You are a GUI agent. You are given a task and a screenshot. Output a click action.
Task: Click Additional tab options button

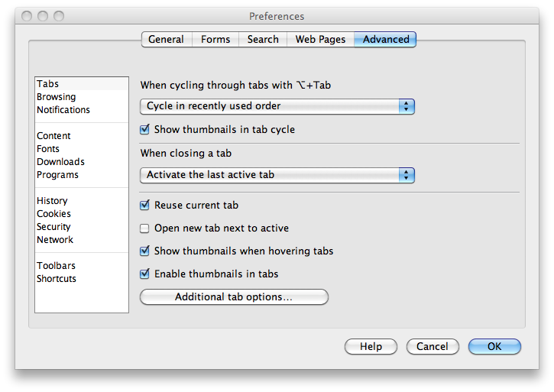234,297
